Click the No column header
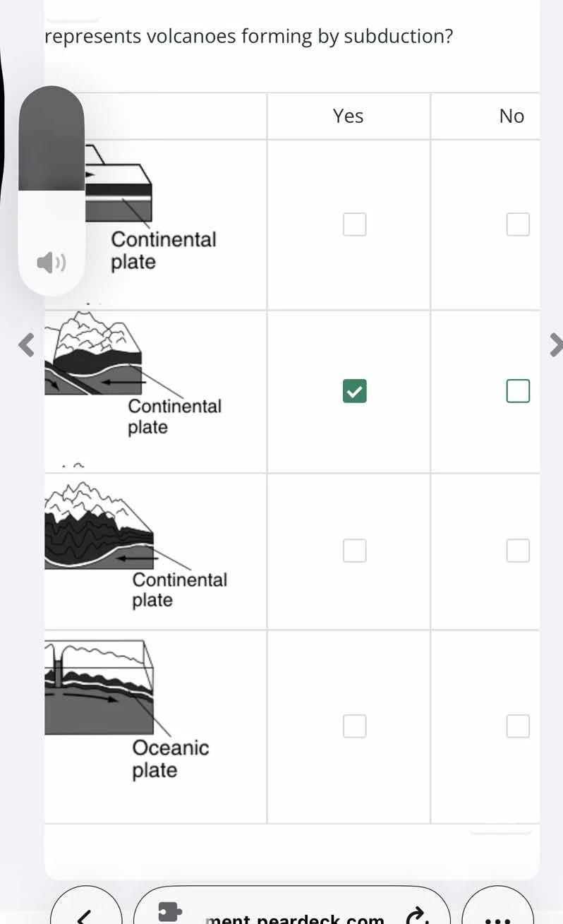The height and width of the screenshot is (924, 563). (511, 115)
